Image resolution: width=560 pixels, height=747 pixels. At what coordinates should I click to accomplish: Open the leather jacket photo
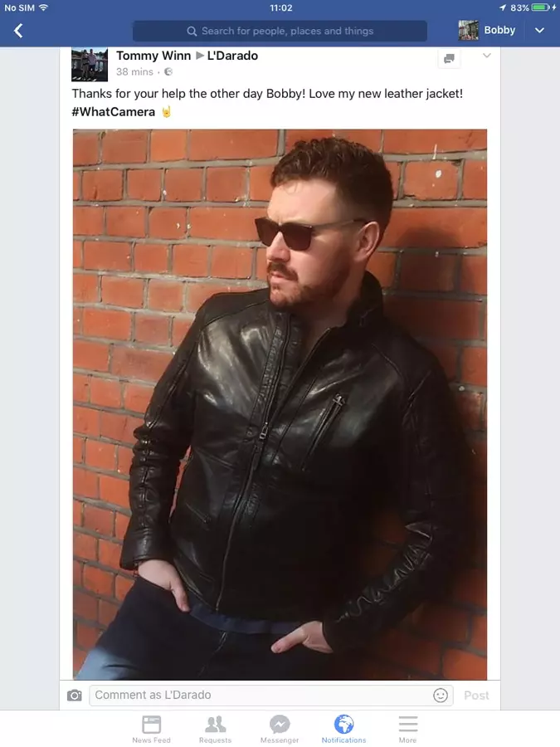pyautogui.click(x=280, y=404)
